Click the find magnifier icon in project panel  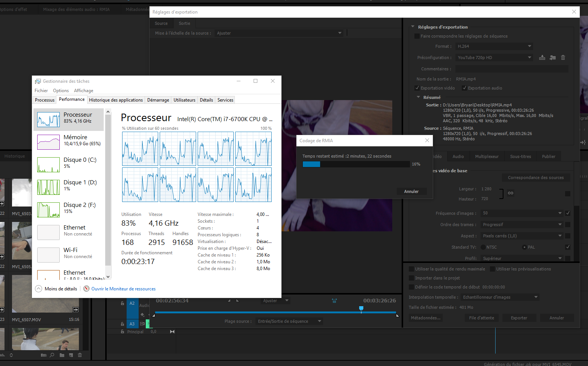(x=52, y=355)
